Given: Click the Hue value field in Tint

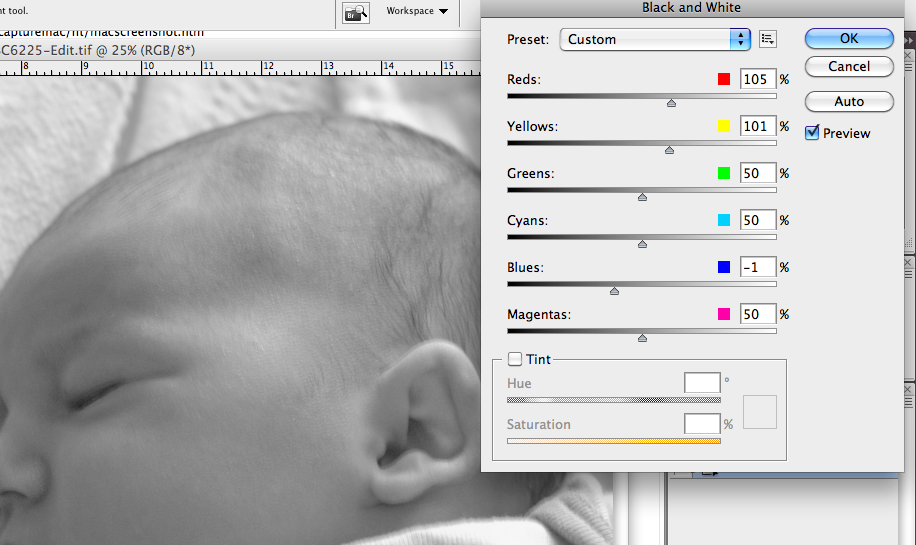Looking at the screenshot, I should click(x=702, y=383).
